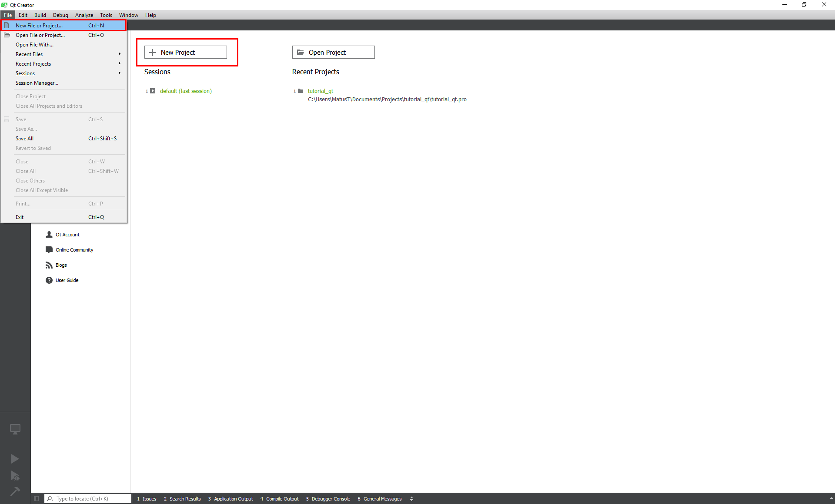The image size is (835, 504).
Task: Click the File menu bar item
Action: [8, 15]
